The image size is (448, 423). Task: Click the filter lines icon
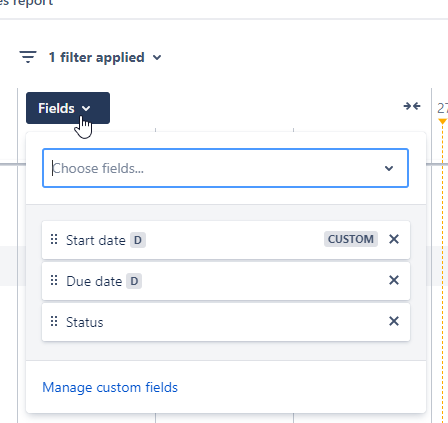pos(28,57)
